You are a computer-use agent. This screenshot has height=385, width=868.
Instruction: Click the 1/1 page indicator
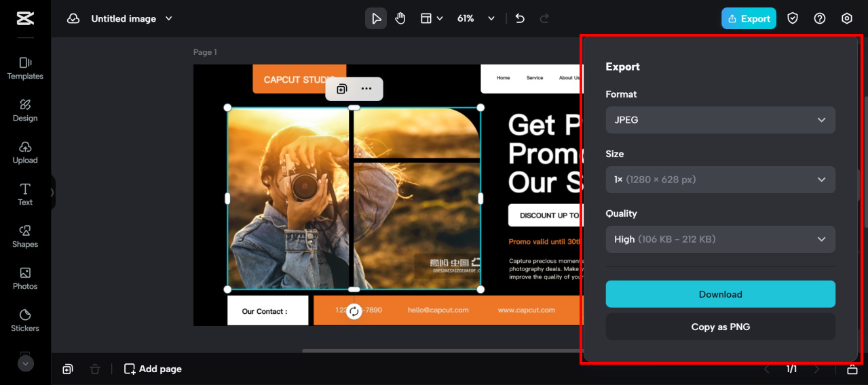click(x=791, y=369)
